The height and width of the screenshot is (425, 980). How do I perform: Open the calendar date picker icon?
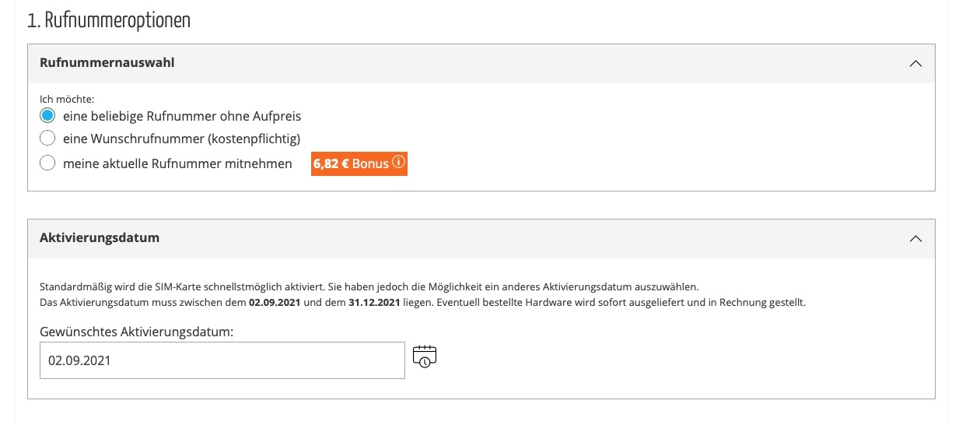[x=425, y=357]
